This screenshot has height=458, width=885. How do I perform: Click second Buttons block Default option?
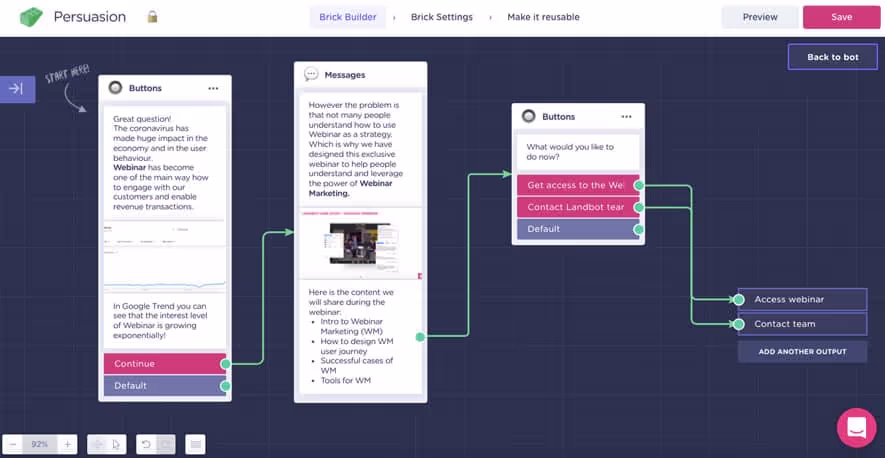coord(578,229)
